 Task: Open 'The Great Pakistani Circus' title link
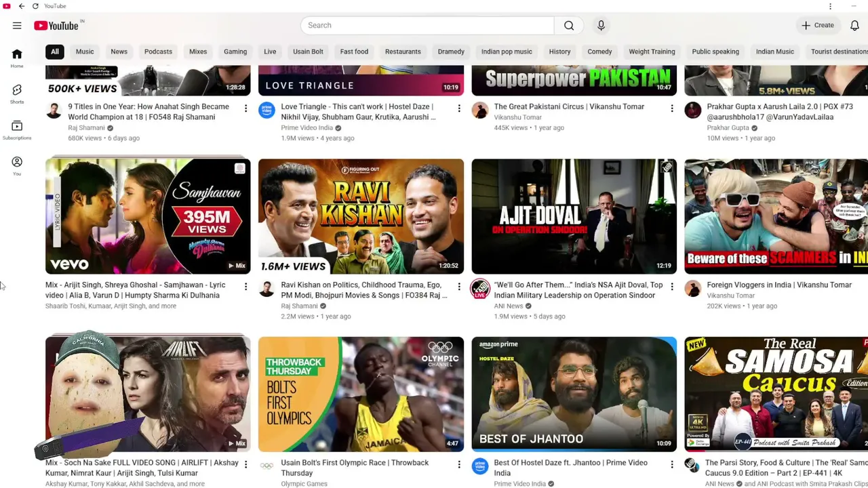569,106
